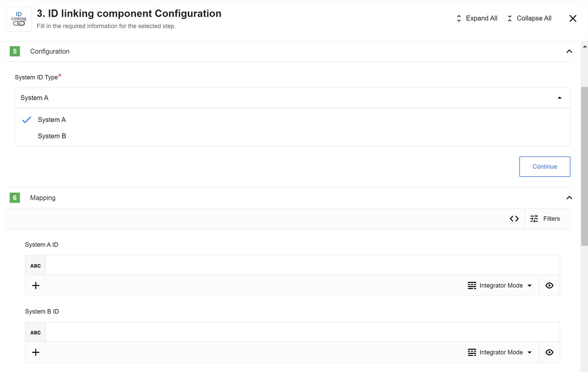Click the step 5 green number badge

pyautogui.click(x=15, y=51)
